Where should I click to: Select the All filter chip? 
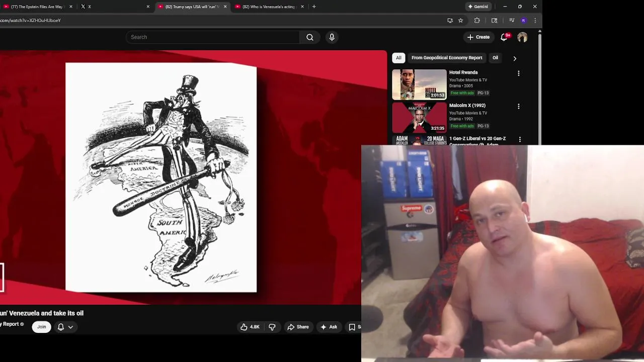pos(398,58)
